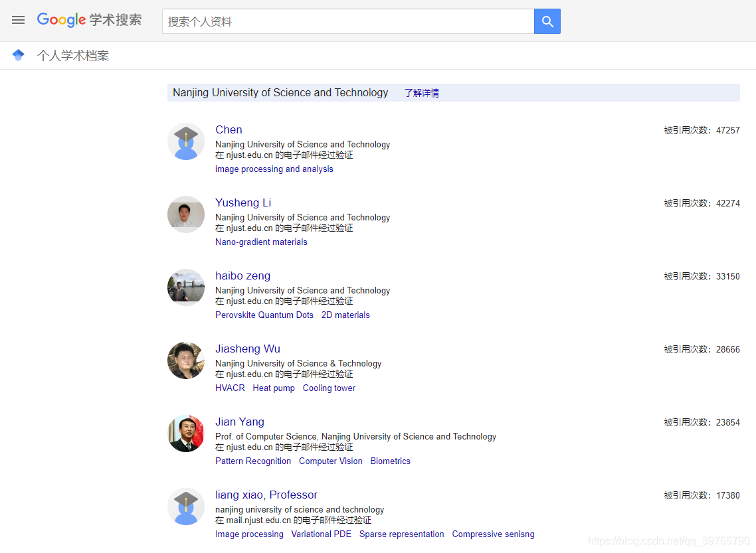756x553 pixels.
Task: Open Yusheng Li's profile
Action: 243,202
